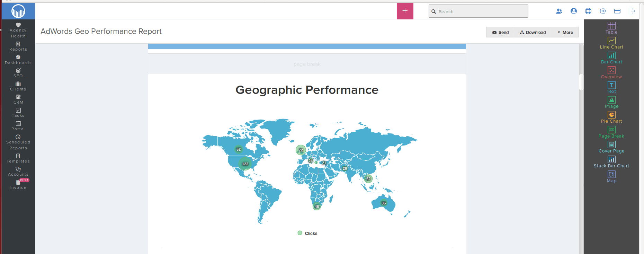Image resolution: width=644 pixels, height=254 pixels.
Task: Click the logout icon
Action: point(632,11)
